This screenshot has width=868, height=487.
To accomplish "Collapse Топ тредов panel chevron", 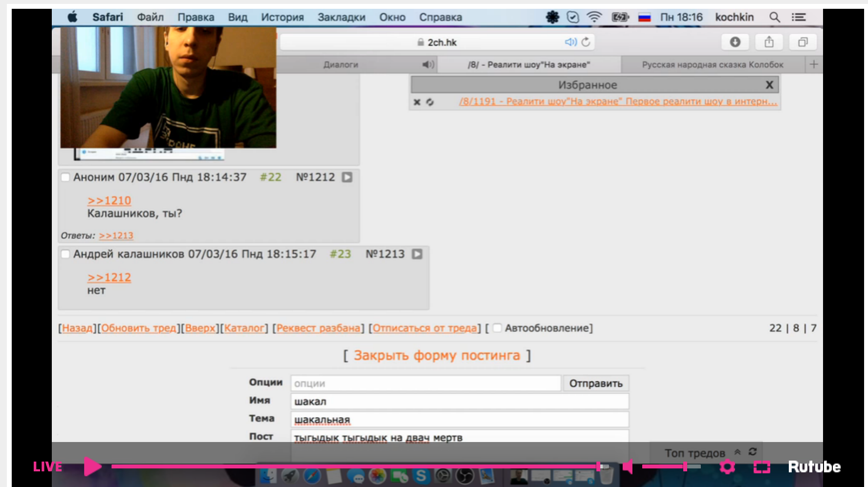I will click(738, 452).
